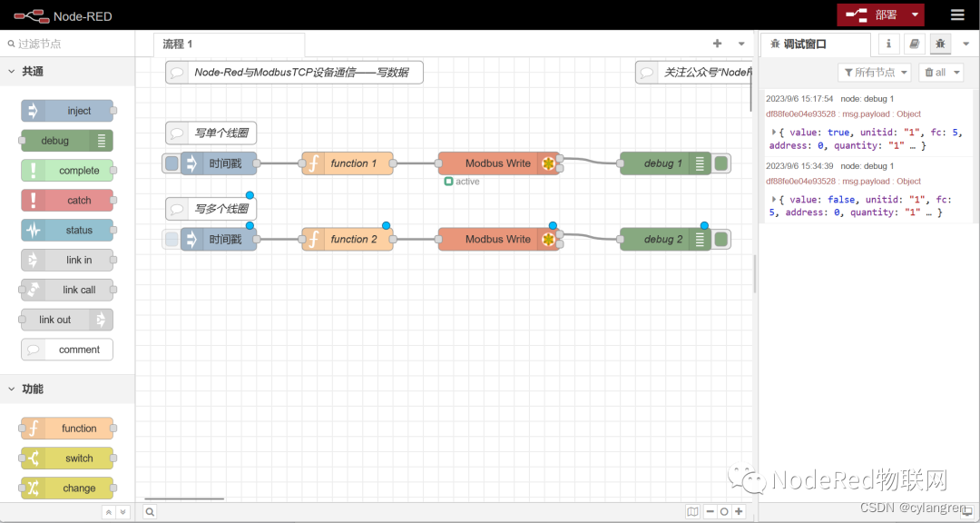Switch to the debug bug sidebar tab
Screen dimensions: 980x523
click(x=940, y=43)
